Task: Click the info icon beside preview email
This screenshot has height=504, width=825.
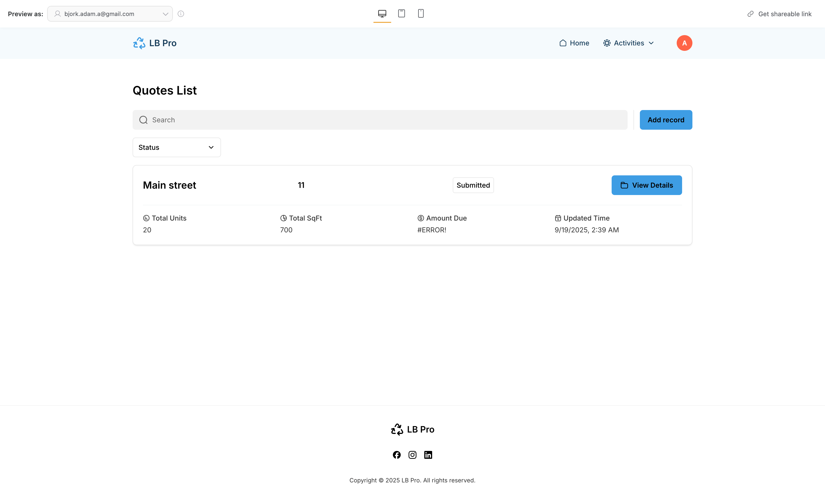Action: point(181,14)
